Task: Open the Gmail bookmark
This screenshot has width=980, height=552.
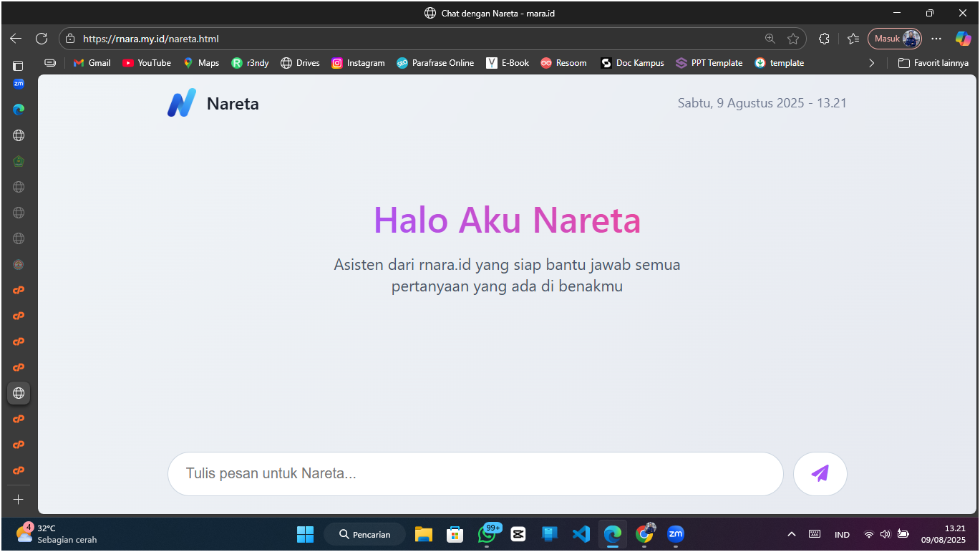Action: pos(92,62)
